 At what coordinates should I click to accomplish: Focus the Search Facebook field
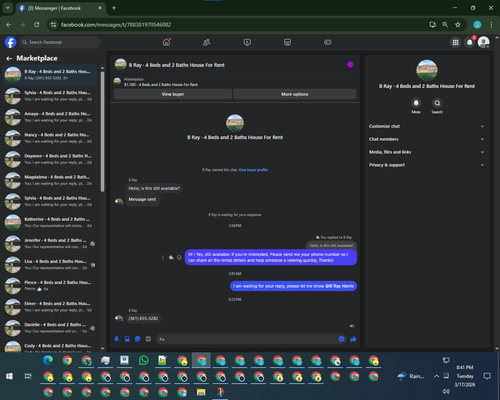(60, 42)
